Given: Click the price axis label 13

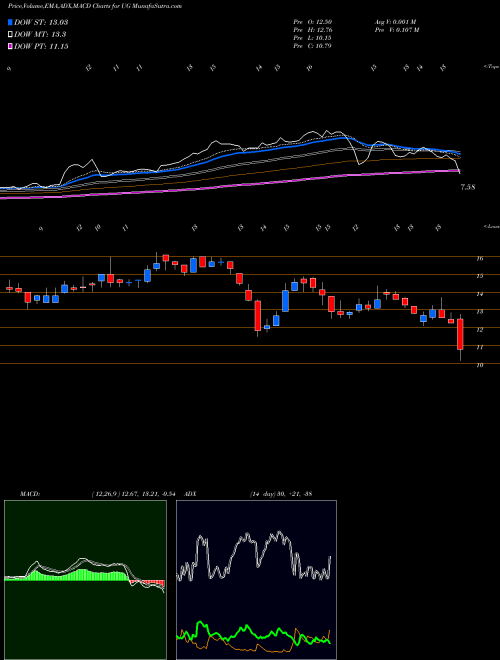Looking at the screenshot, I should click(x=480, y=311).
